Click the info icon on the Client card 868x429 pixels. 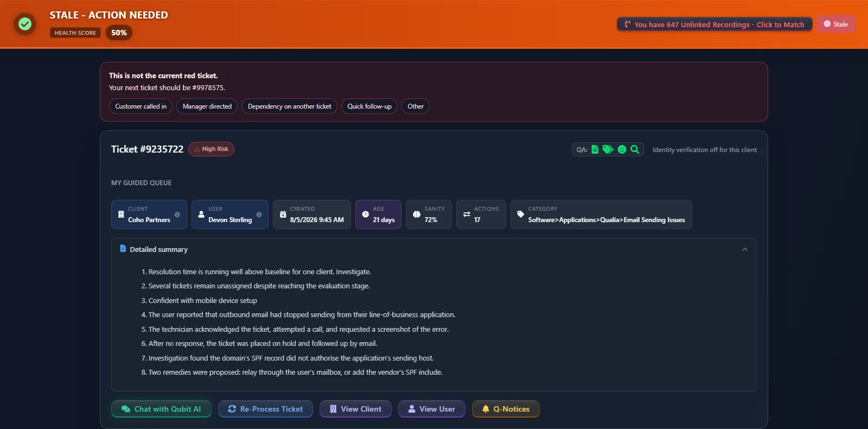tap(177, 214)
